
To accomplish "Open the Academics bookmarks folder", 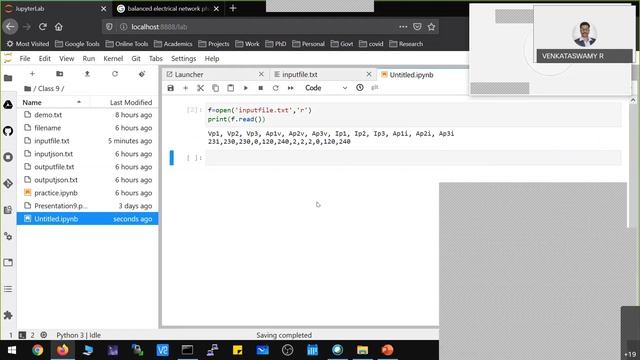I will [173, 44].
